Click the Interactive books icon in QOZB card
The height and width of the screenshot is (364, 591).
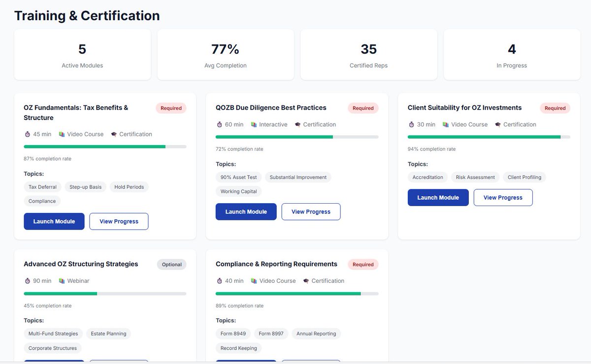tap(254, 124)
